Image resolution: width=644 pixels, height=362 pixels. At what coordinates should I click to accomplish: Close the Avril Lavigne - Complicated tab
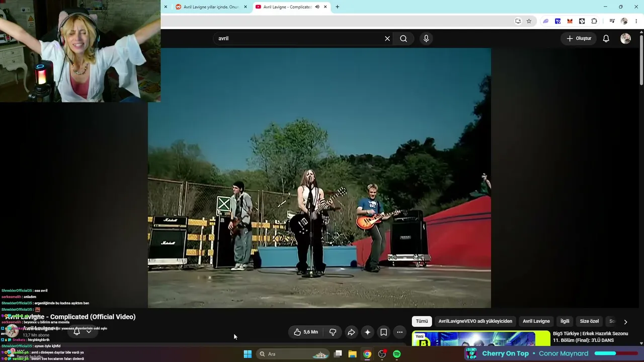point(326,7)
